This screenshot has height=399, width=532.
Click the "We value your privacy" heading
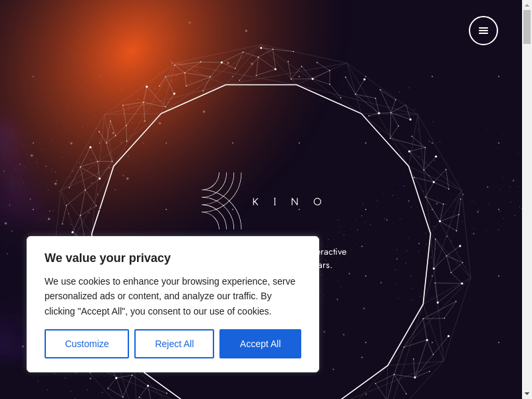108,258
